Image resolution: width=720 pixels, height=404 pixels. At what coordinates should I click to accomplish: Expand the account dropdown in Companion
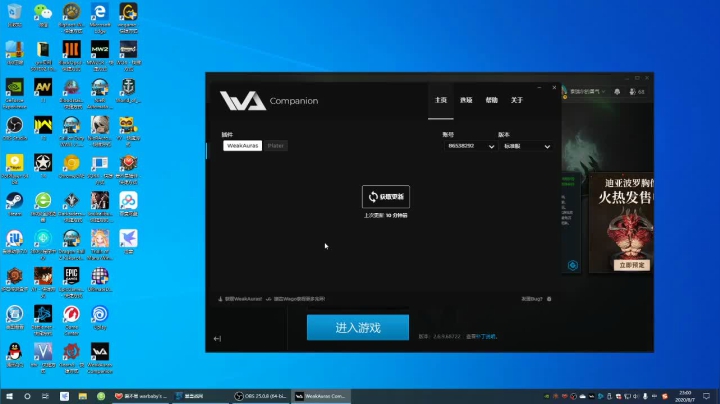click(x=471, y=146)
